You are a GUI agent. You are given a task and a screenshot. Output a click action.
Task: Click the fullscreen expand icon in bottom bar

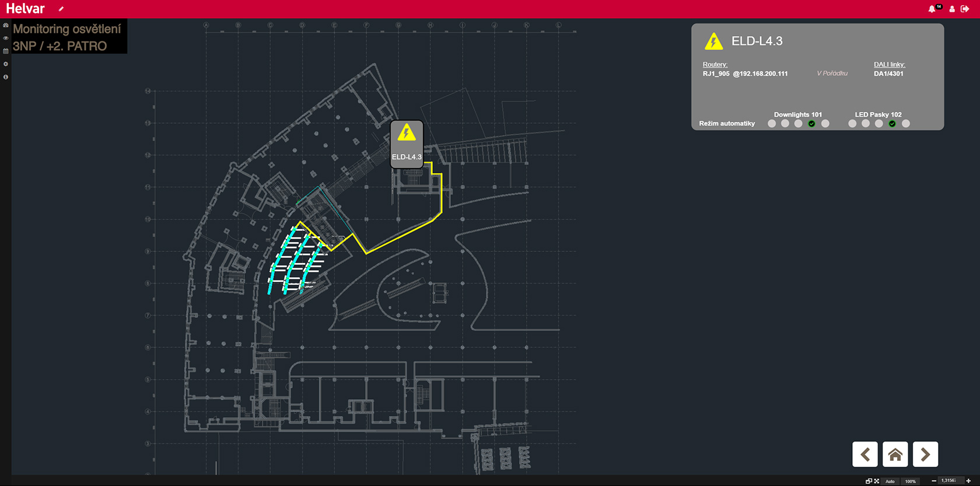876,481
